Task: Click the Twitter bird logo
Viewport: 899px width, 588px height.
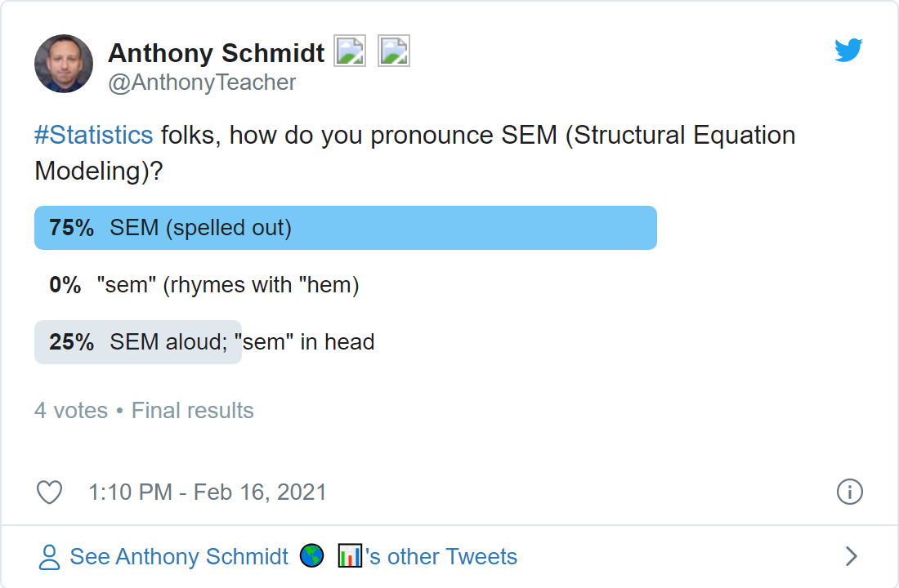Action: (x=848, y=50)
